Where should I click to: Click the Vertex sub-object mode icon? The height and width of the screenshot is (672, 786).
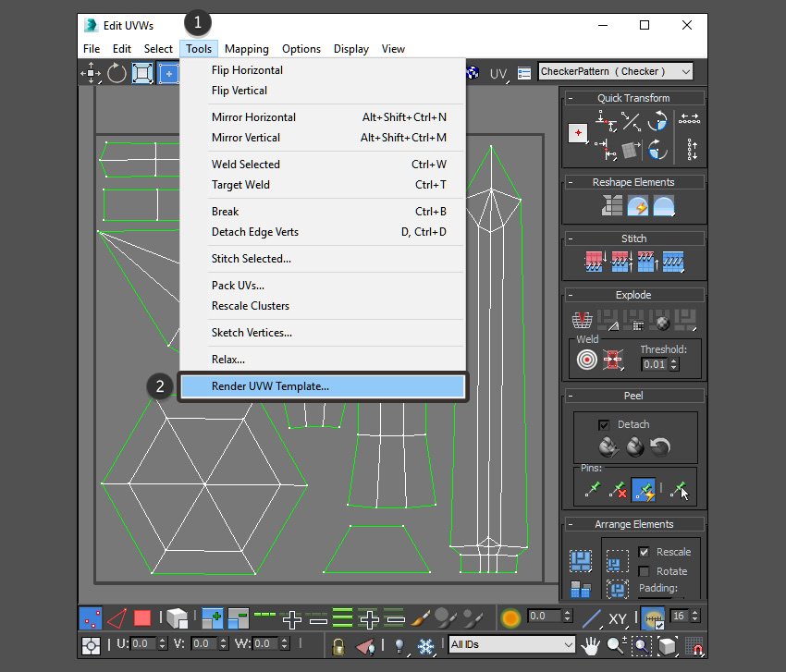[x=91, y=618]
